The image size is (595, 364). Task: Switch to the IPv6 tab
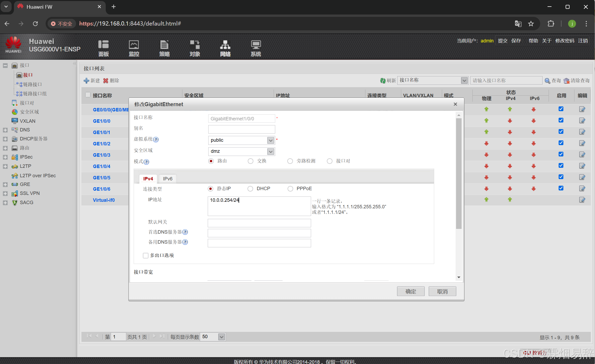tap(167, 179)
